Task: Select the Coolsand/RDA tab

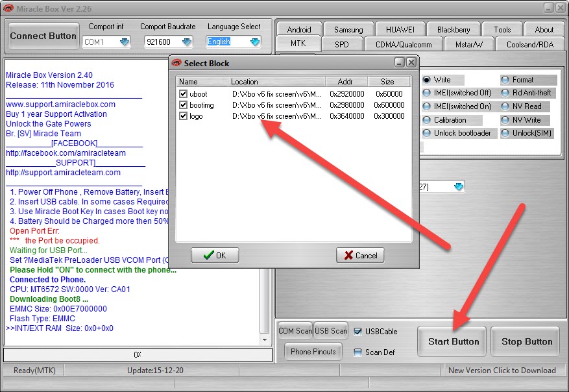Action: (x=530, y=44)
